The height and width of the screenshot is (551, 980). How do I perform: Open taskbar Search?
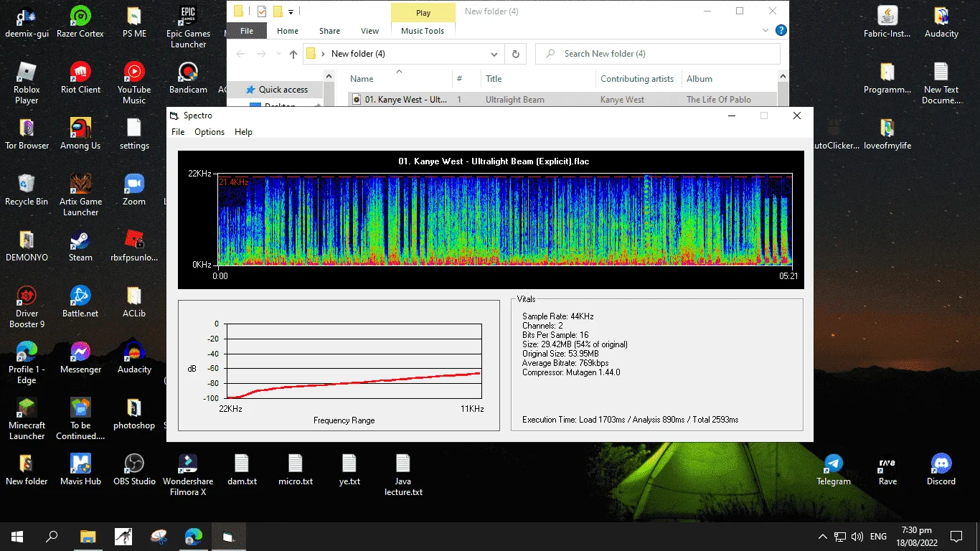tap(52, 537)
